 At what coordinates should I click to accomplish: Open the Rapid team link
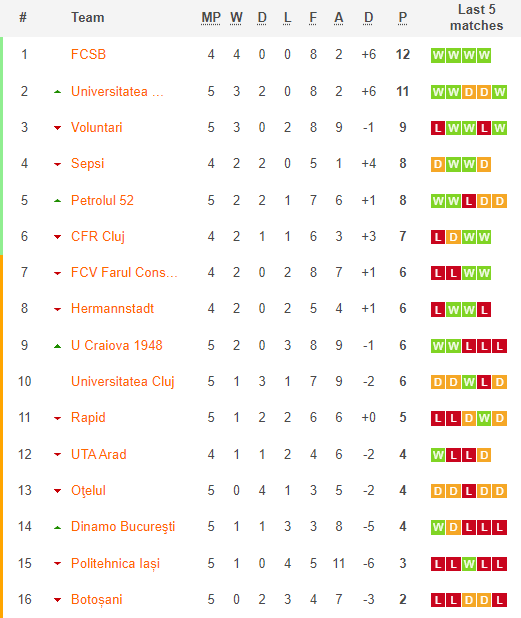(88, 418)
